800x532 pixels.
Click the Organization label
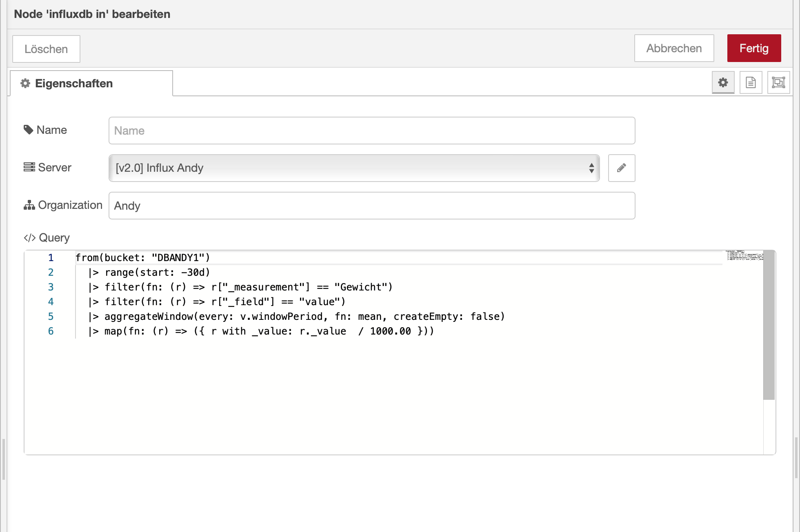[63, 205]
